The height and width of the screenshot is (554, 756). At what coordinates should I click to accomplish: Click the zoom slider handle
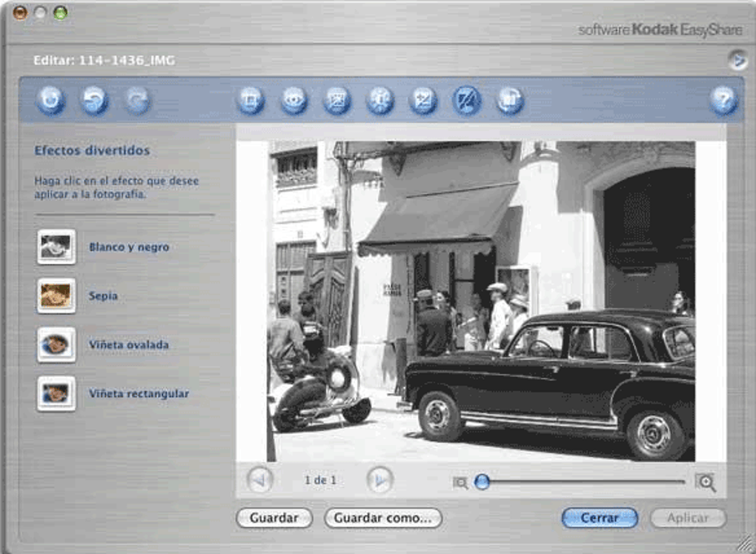483,481
